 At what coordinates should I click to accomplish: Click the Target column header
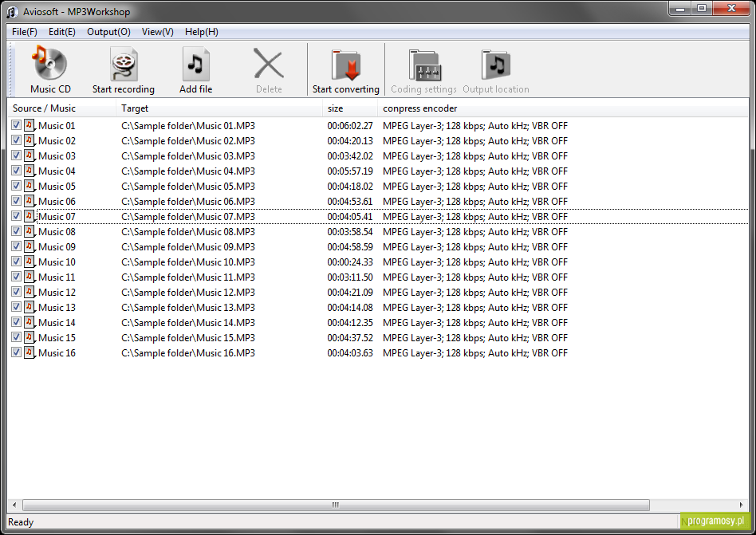click(x=219, y=108)
